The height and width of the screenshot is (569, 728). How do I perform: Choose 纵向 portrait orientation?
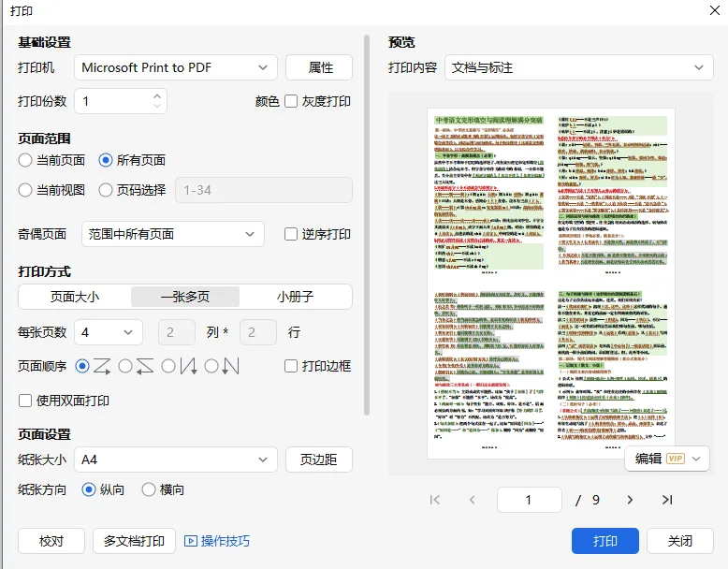[x=89, y=489]
